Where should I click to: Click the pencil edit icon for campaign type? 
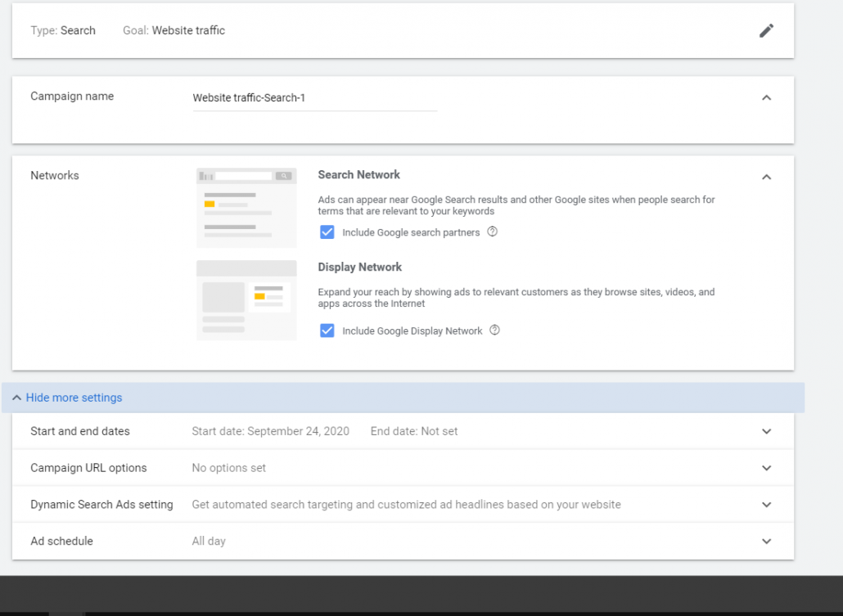tap(766, 30)
